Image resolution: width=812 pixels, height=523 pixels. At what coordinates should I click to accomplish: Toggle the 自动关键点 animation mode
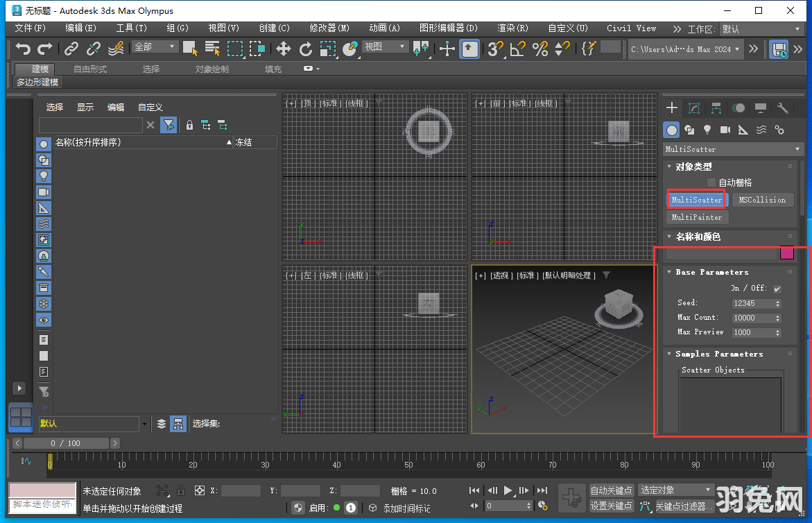[x=611, y=490]
